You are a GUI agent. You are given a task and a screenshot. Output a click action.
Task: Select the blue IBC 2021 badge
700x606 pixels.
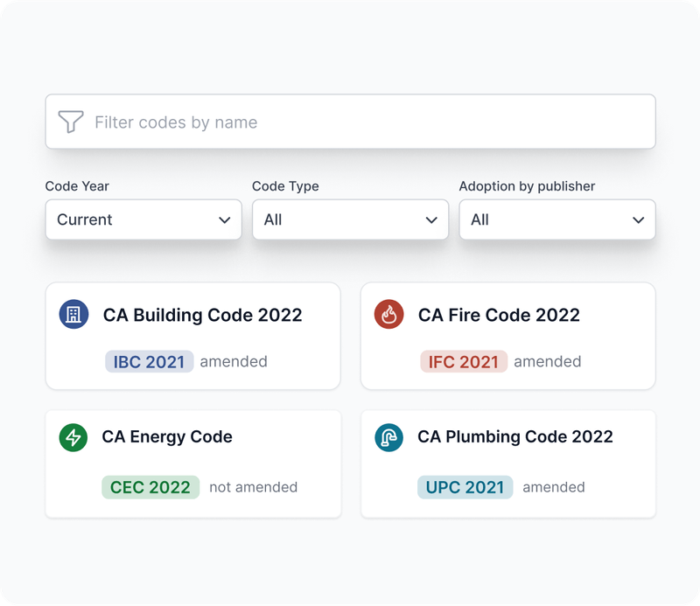point(149,361)
